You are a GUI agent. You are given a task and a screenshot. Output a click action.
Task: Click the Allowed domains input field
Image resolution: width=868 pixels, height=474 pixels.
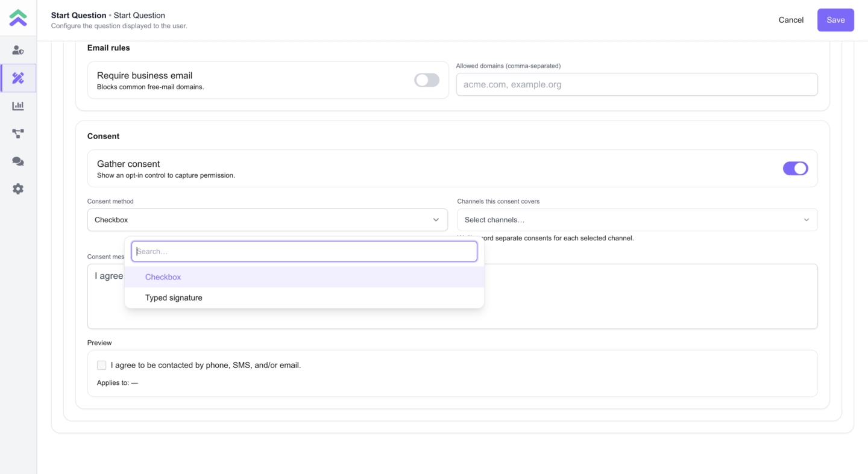pos(637,84)
